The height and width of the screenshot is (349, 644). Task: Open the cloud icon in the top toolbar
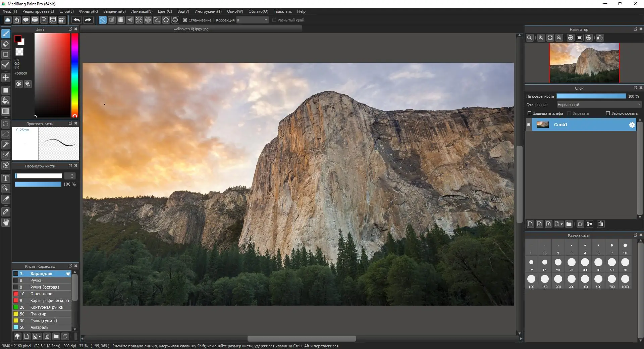tap(7, 20)
